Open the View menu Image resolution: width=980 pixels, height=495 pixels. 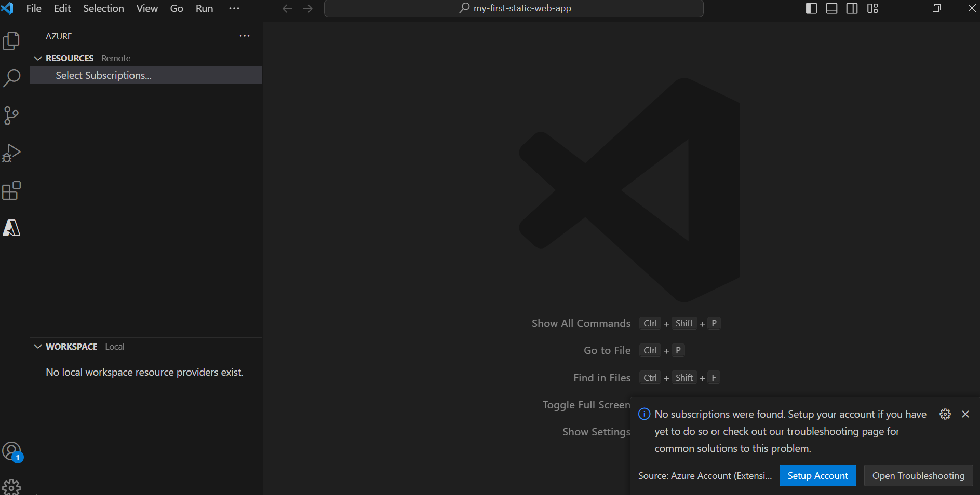tap(146, 8)
